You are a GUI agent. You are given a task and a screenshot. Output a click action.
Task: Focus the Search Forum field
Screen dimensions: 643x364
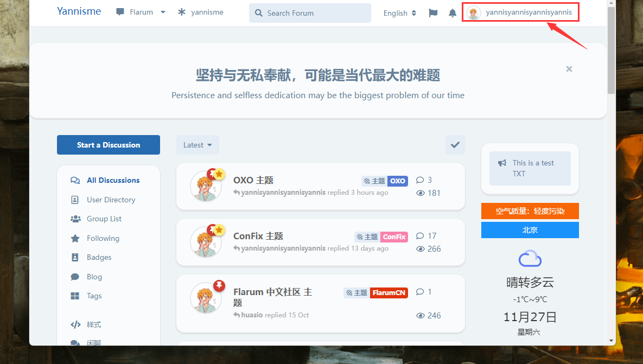tap(310, 13)
